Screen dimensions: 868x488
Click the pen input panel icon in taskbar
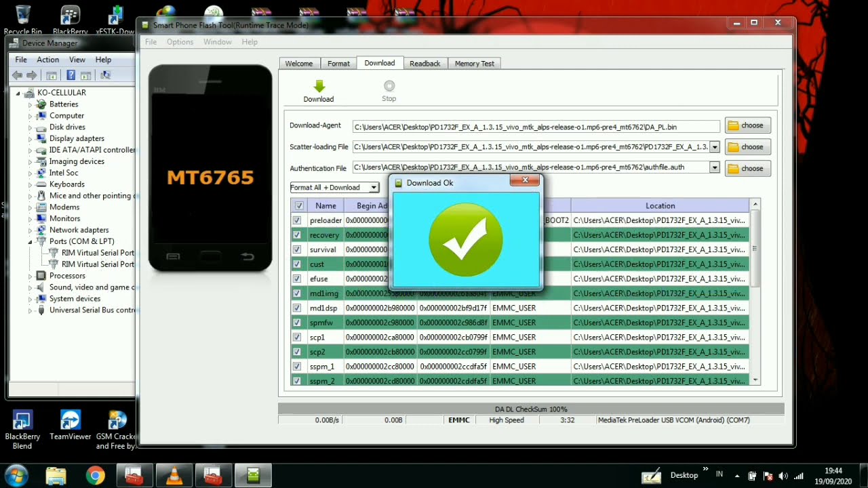pos(651,476)
